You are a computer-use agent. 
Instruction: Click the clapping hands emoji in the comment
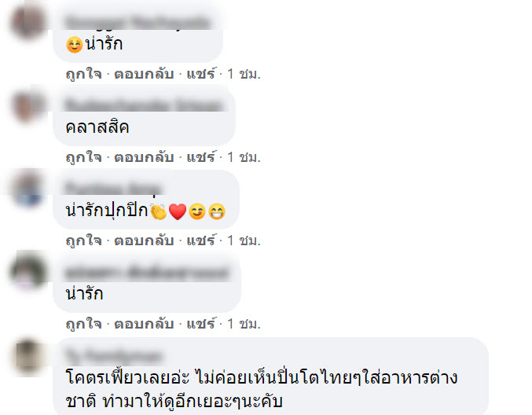[159, 211]
